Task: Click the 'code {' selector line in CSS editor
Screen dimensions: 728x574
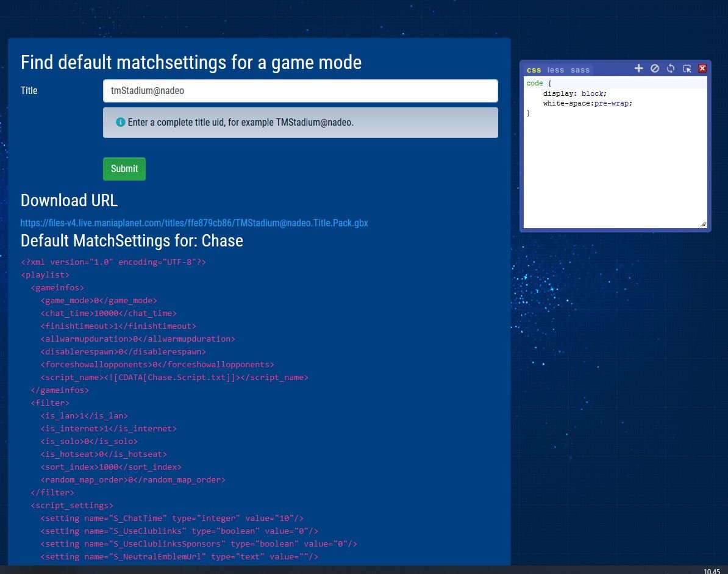Action: [x=538, y=83]
